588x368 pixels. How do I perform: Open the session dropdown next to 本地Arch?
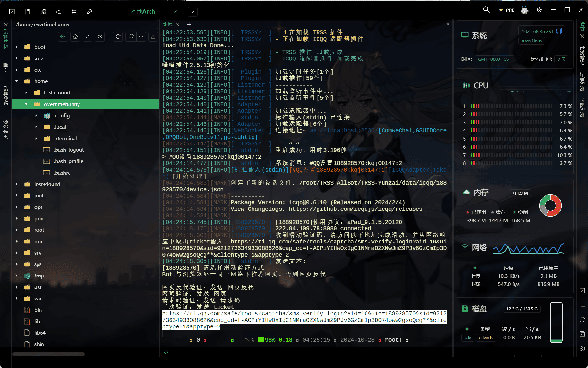click(193, 12)
